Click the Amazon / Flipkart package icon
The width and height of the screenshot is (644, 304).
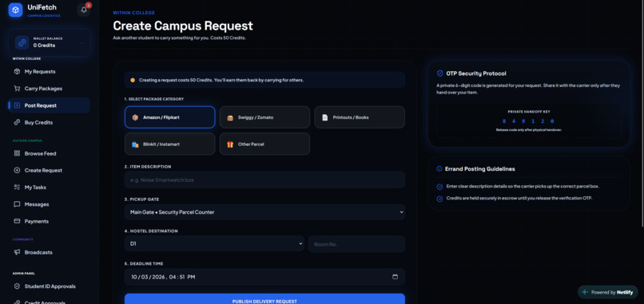click(x=135, y=117)
